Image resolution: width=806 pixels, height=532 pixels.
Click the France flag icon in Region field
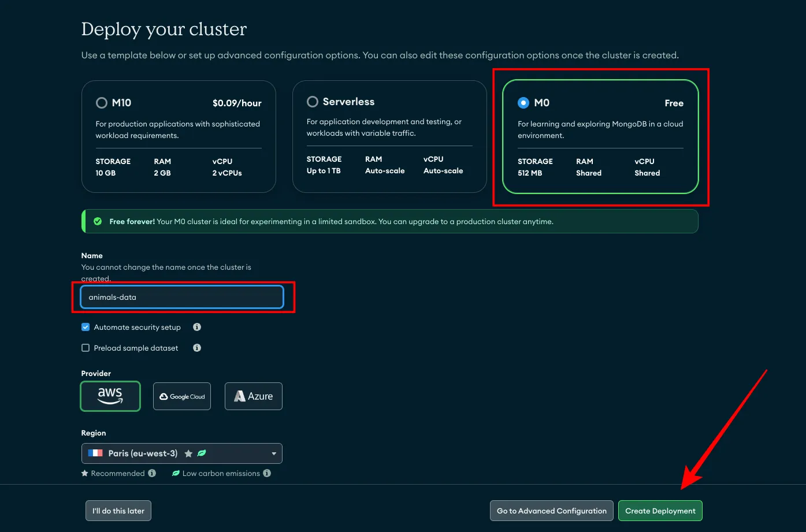(x=95, y=453)
